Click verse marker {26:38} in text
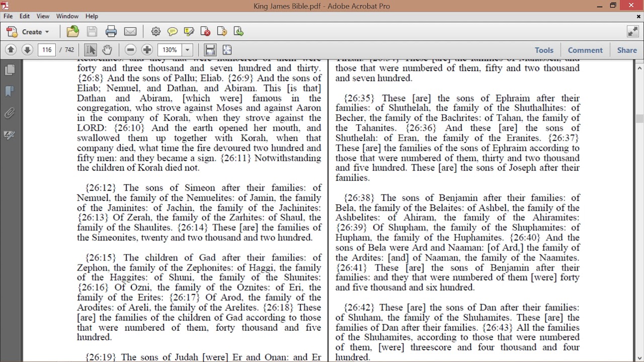The width and height of the screenshot is (644, 362). pos(359,198)
